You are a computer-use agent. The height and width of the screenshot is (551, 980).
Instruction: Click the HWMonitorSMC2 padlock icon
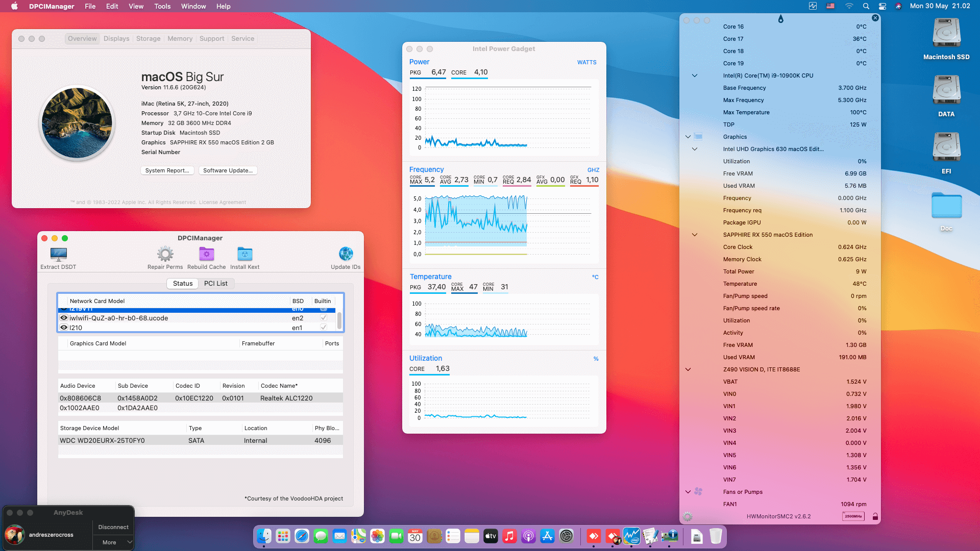click(x=875, y=516)
